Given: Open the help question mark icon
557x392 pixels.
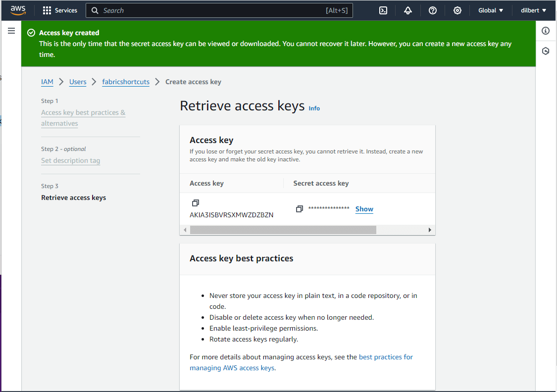Looking at the screenshot, I should pyautogui.click(x=433, y=10).
